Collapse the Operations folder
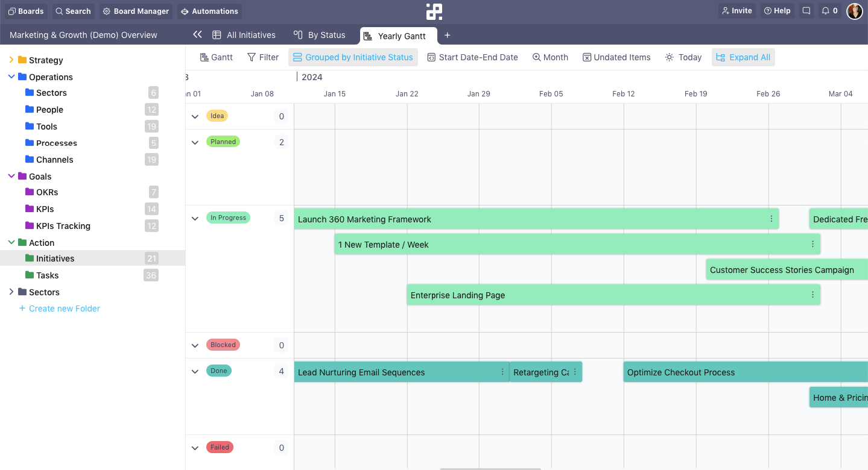Screen dimensions: 868x470 tap(11, 77)
